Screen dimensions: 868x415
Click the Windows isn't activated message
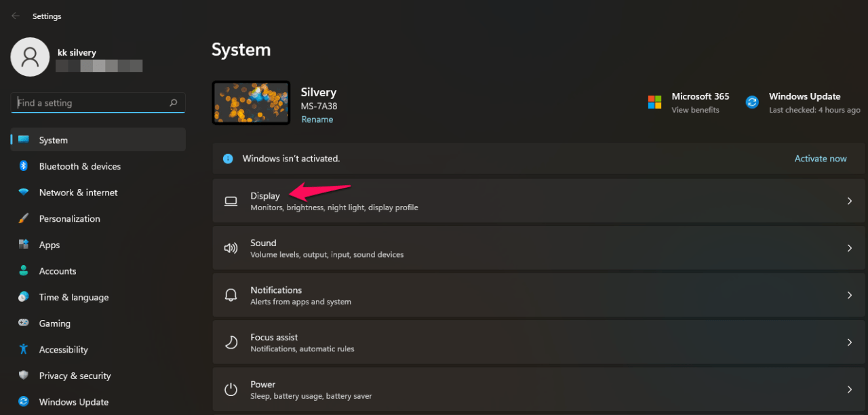click(x=291, y=159)
